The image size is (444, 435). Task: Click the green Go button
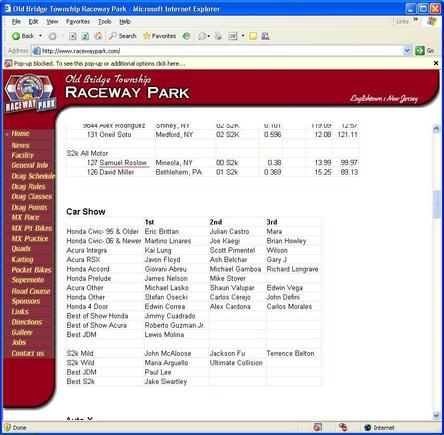pos(425,51)
